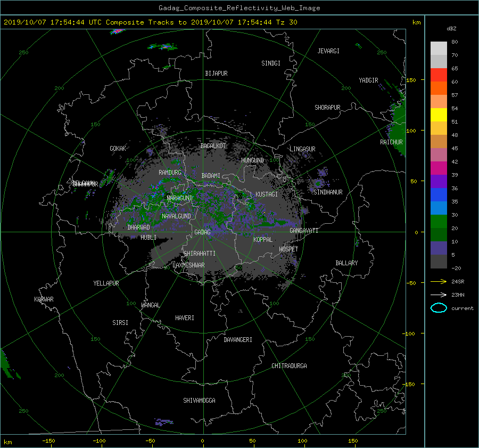The image size is (479, 448).
Task: Click the HANGAL city label
Action: pos(151,305)
